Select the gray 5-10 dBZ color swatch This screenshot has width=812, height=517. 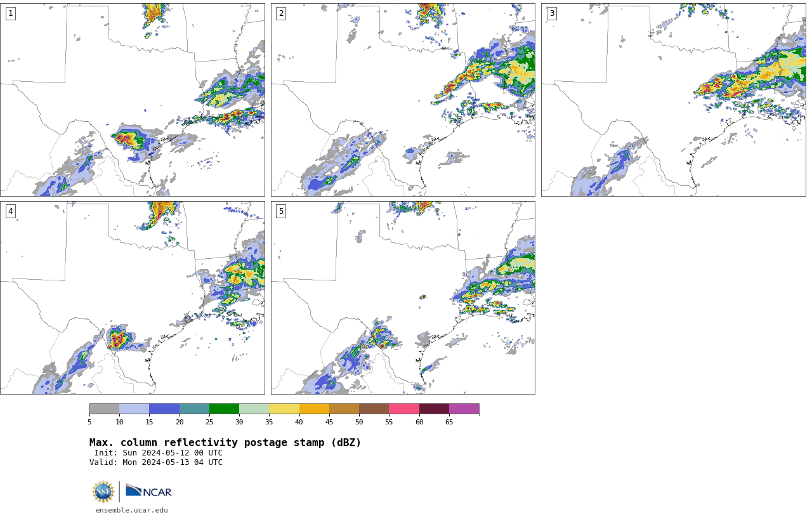point(104,409)
